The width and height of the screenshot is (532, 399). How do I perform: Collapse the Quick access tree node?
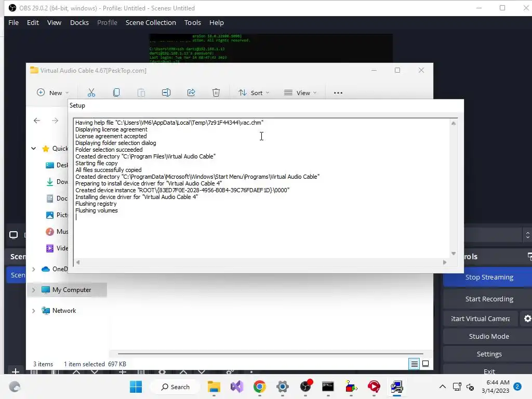[x=34, y=148]
